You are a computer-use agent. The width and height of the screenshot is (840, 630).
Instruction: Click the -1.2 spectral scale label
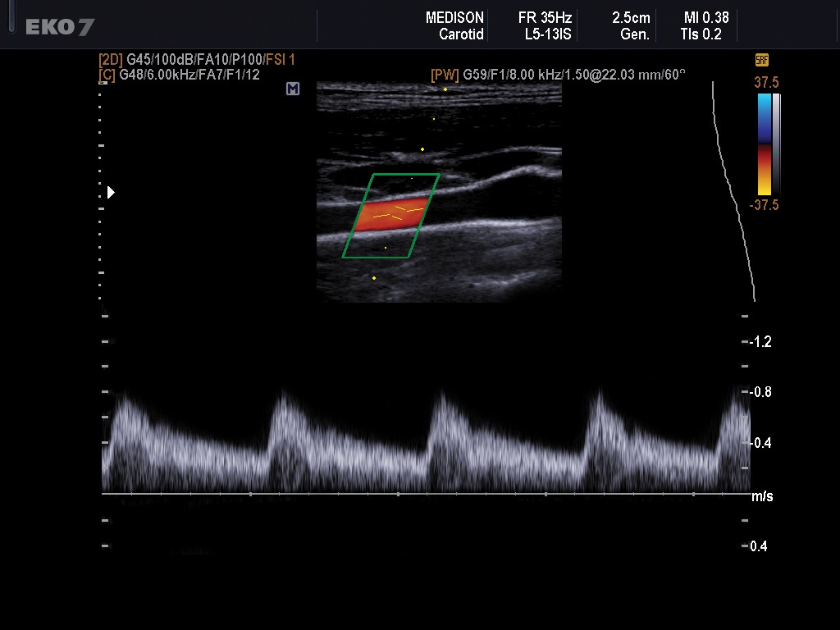click(759, 341)
